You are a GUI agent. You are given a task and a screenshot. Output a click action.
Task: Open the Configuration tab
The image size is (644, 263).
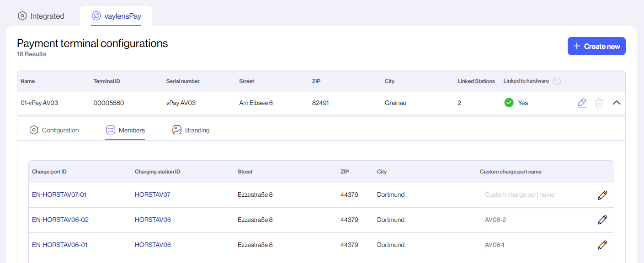click(x=60, y=130)
